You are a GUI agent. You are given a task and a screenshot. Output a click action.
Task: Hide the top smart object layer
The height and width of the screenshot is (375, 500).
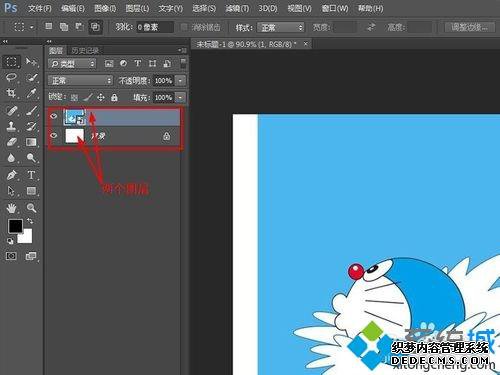point(54,116)
